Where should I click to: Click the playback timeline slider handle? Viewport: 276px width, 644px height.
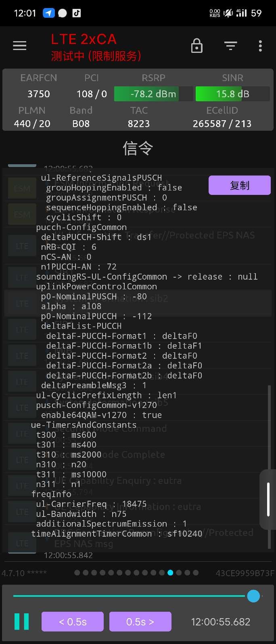(x=253, y=596)
